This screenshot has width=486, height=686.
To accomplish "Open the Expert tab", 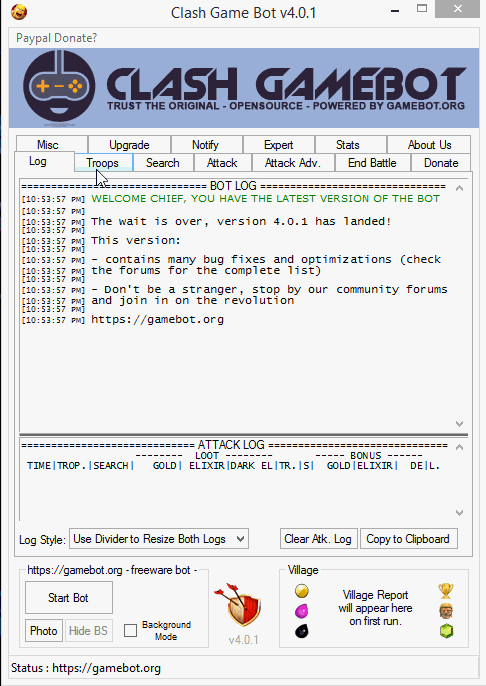I will point(278,145).
